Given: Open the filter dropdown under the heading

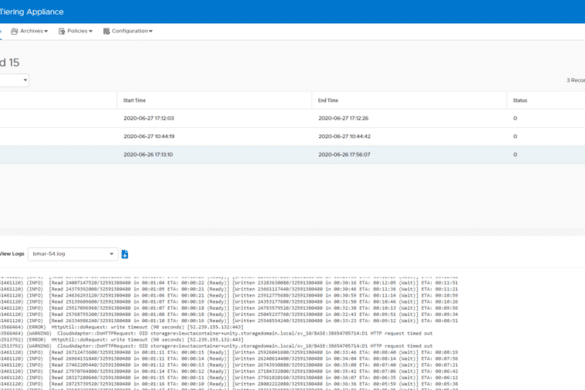Looking at the screenshot, I should 14,80.
